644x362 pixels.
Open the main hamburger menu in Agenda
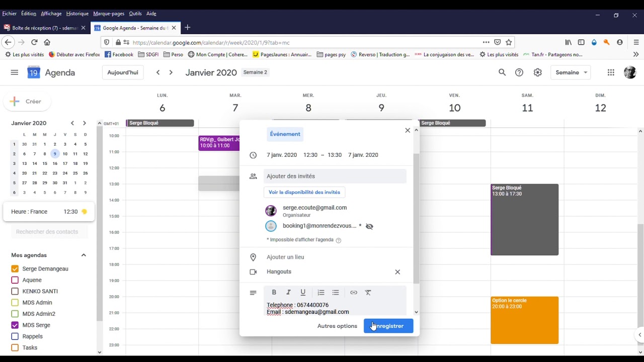pyautogui.click(x=14, y=72)
